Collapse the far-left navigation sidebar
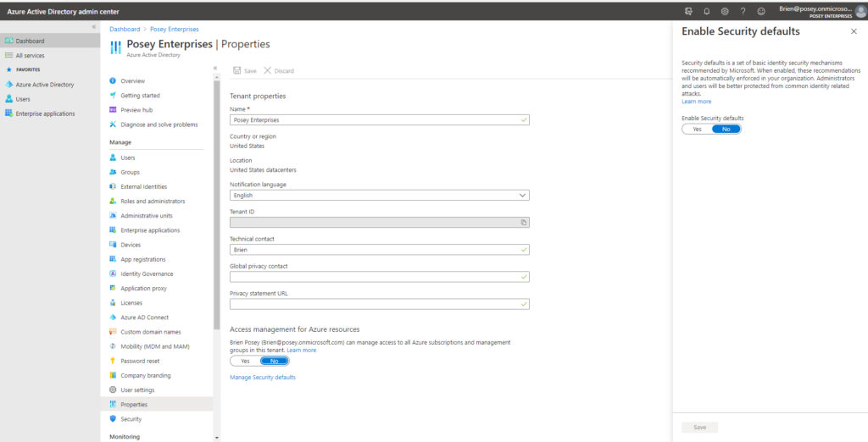This screenshot has width=868, height=442. 94,26
